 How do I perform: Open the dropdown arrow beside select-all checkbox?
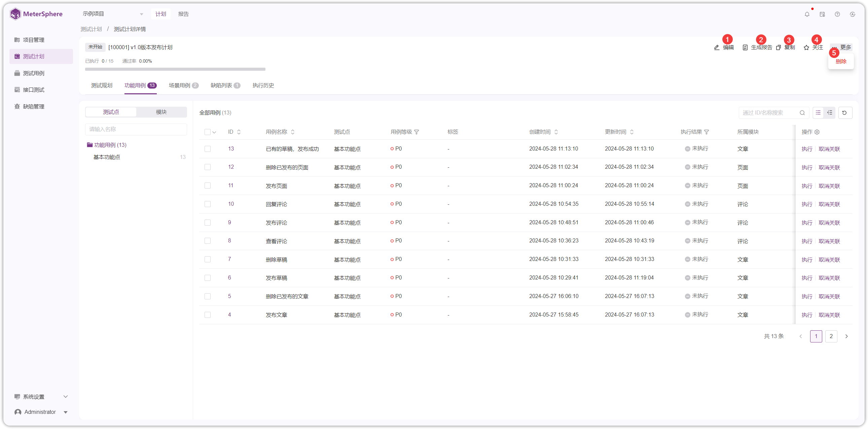(214, 132)
